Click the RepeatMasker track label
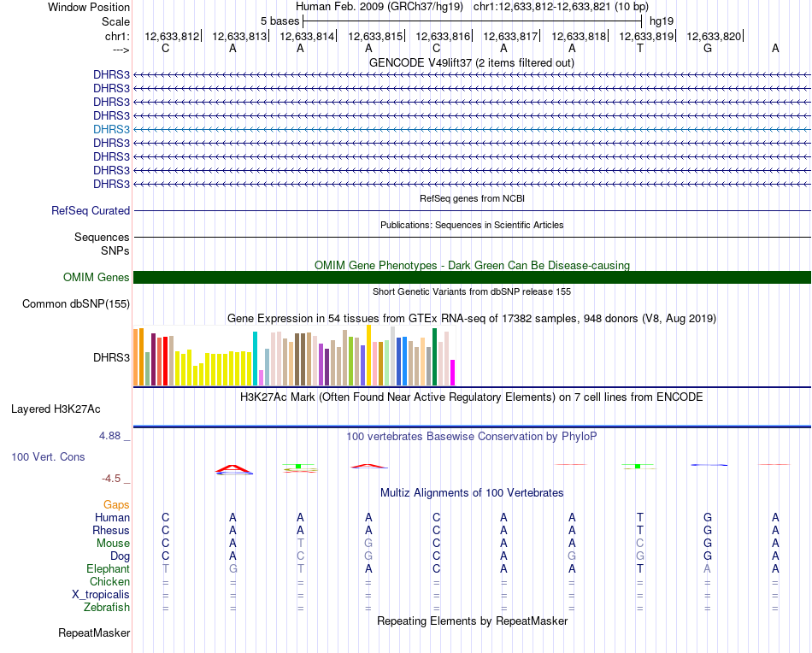This screenshot has width=812, height=653. point(94,632)
